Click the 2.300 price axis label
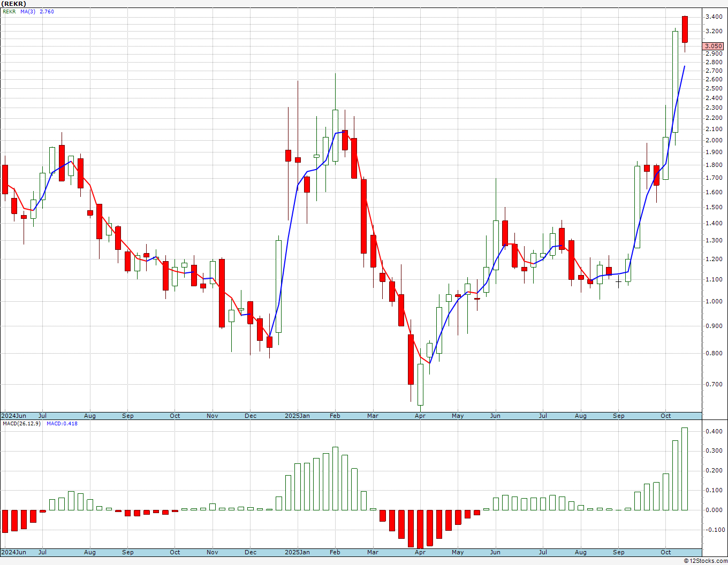The width and height of the screenshot is (728, 565). point(714,108)
